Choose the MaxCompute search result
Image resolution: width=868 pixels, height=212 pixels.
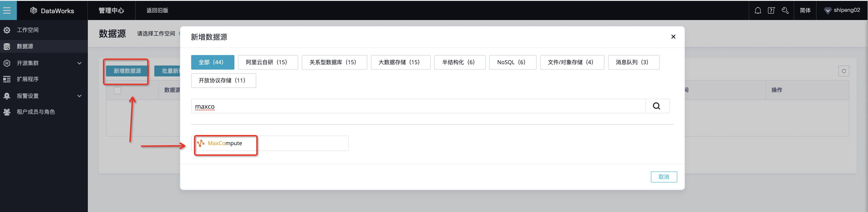(x=270, y=143)
